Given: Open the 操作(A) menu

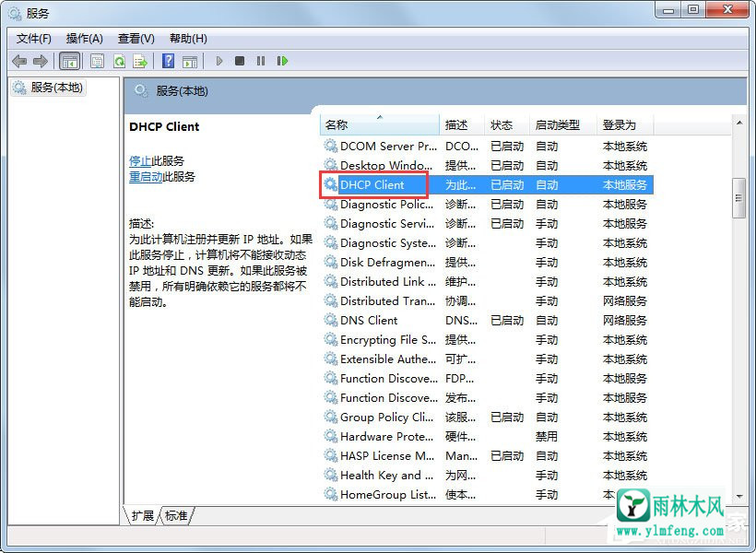Looking at the screenshot, I should point(85,38).
